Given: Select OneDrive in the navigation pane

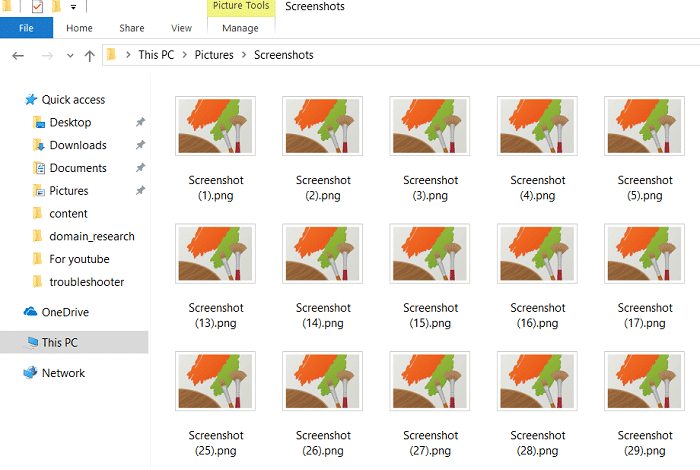Looking at the screenshot, I should click(x=65, y=312).
